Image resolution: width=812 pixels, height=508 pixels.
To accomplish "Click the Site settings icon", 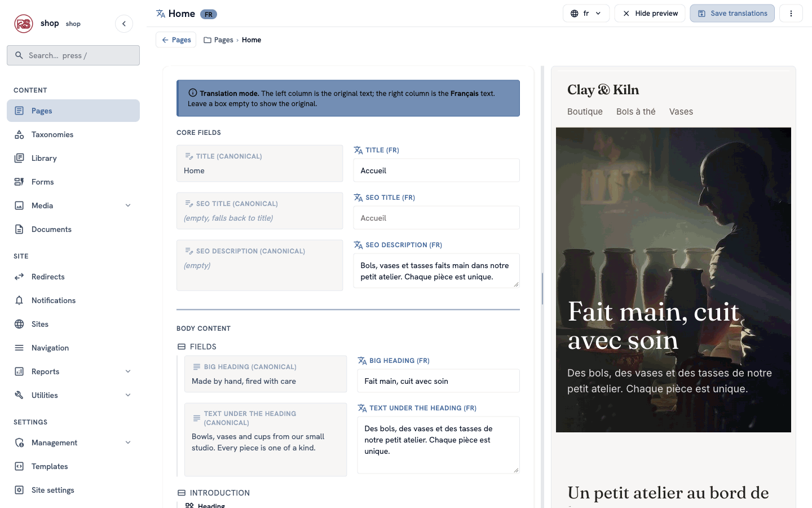I will 19,490.
